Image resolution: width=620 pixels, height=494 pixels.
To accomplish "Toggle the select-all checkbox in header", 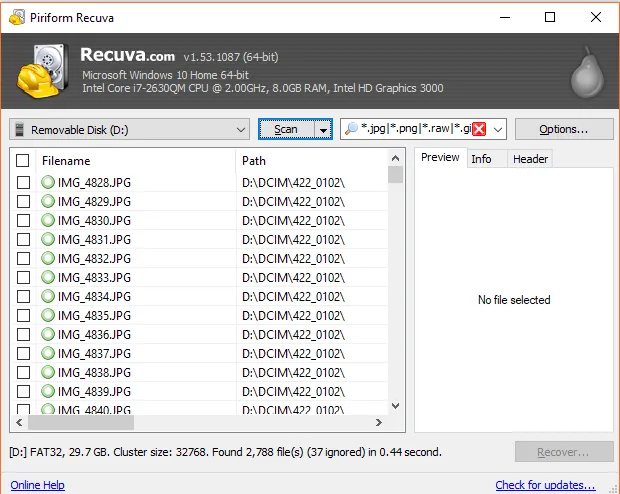I will [x=23, y=161].
